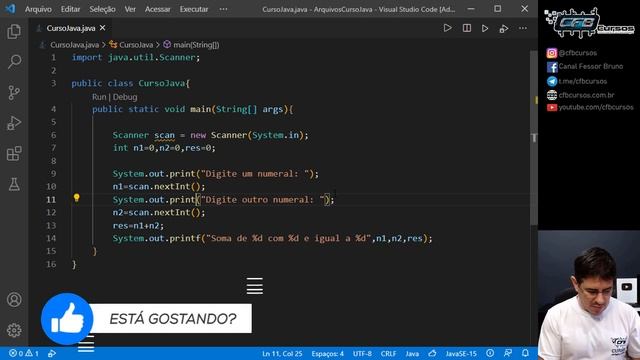The width and height of the screenshot is (640, 360).
Task: Click the JavaSE-15 runtime status item
Action: coord(461,353)
